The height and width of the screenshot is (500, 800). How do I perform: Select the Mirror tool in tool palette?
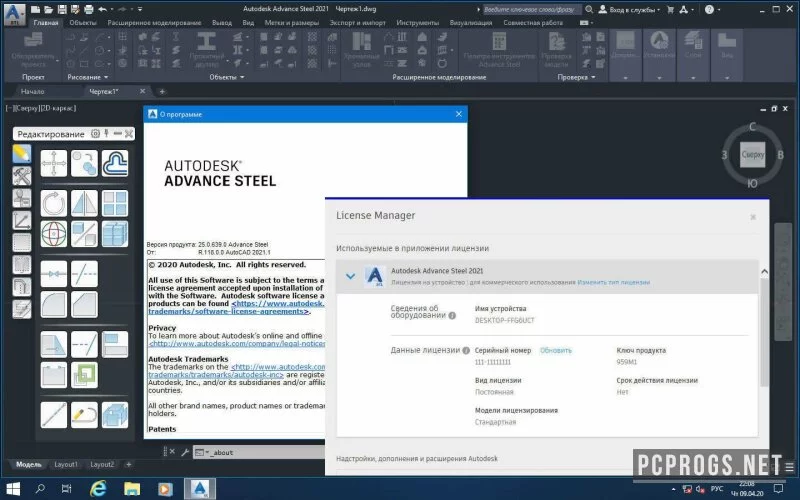pos(84,203)
